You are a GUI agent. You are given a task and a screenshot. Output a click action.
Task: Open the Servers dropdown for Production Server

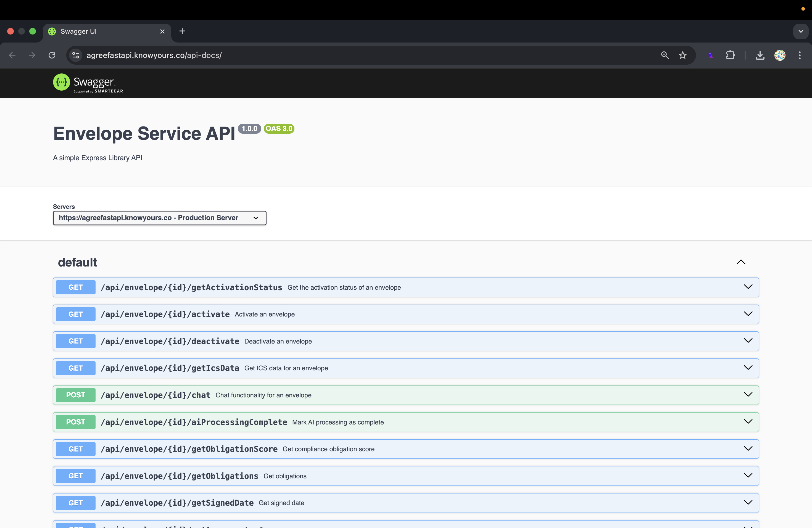[159, 218]
